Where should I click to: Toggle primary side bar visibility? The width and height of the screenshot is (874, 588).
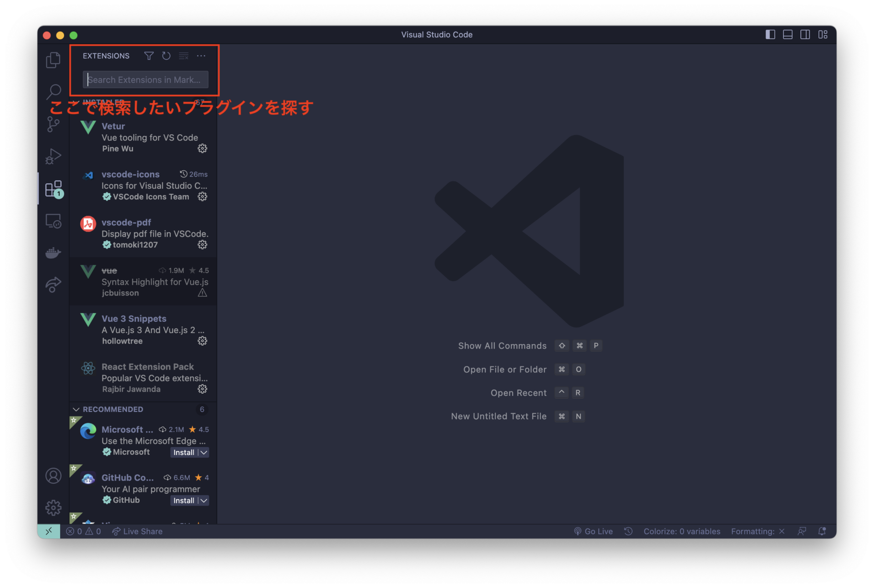[770, 35]
